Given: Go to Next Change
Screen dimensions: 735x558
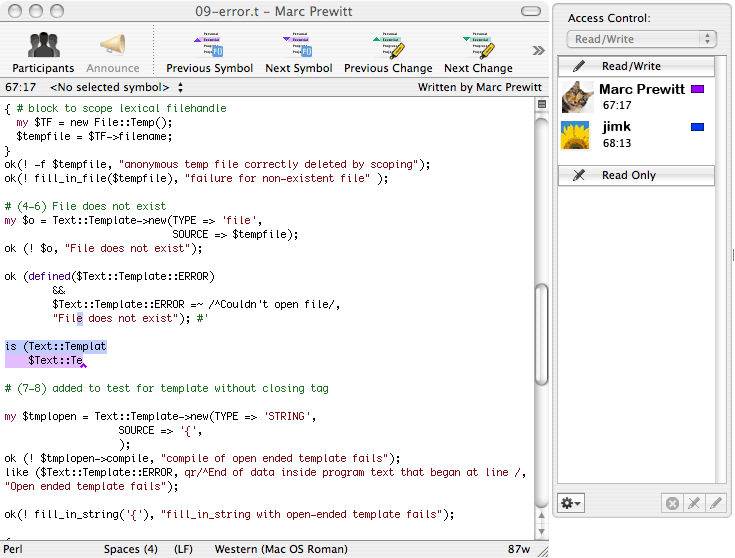Looking at the screenshot, I should point(477,46).
